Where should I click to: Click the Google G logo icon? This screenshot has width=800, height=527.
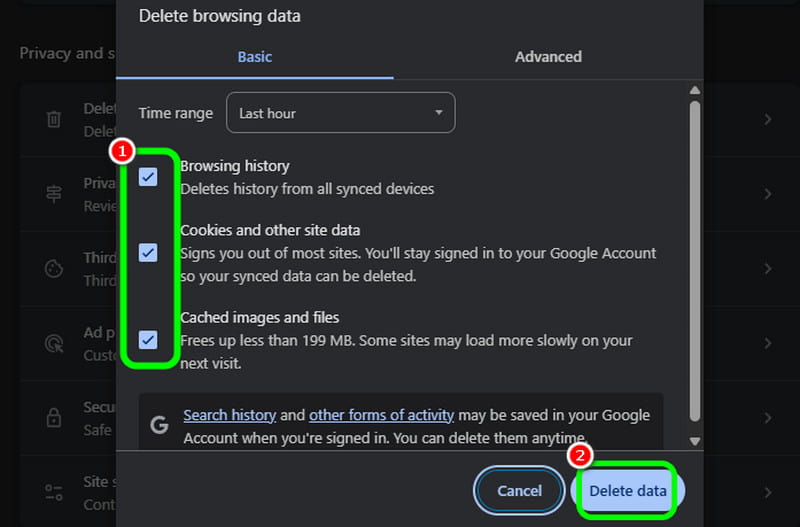tap(159, 424)
